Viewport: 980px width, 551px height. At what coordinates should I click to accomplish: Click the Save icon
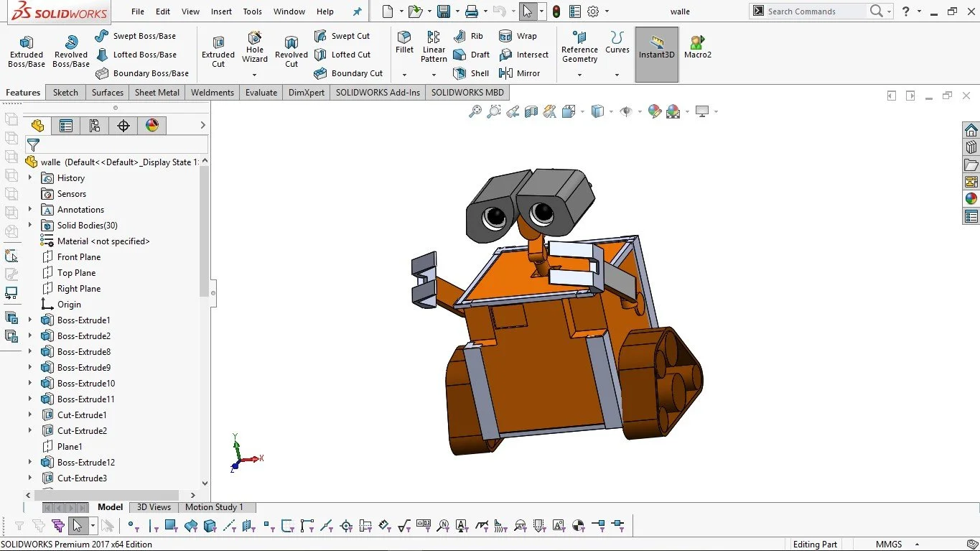(x=444, y=11)
